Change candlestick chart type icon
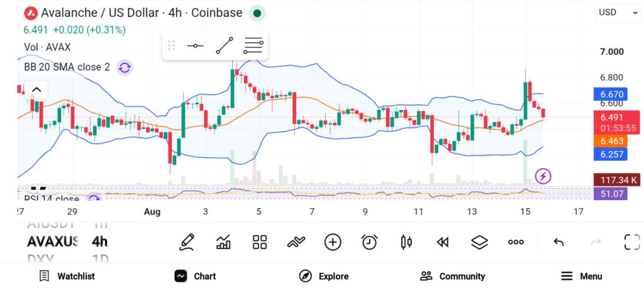The height and width of the screenshot is (290, 644). click(x=406, y=242)
